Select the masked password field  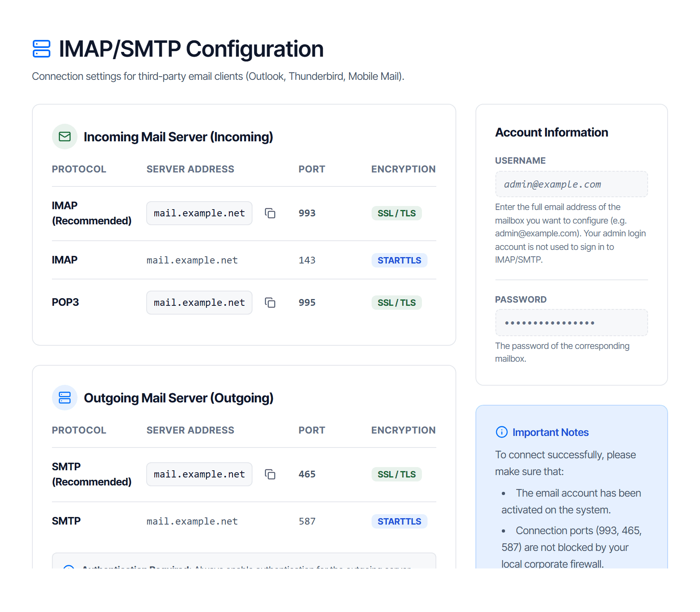571,323
